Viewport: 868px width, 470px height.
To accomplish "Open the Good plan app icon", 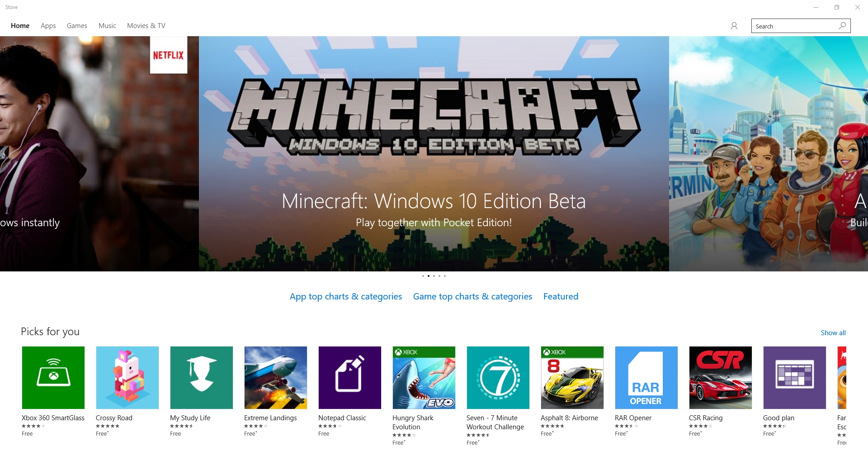I will coord(795,378).
